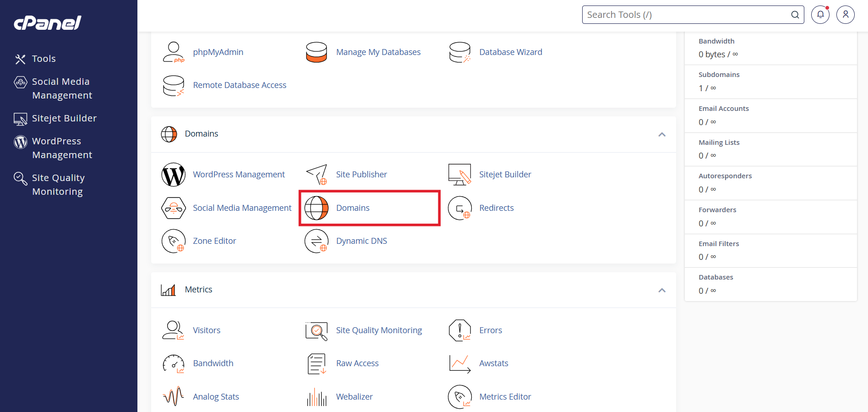
Task: Open the Analog Stats link
Action: click(216, 397)
